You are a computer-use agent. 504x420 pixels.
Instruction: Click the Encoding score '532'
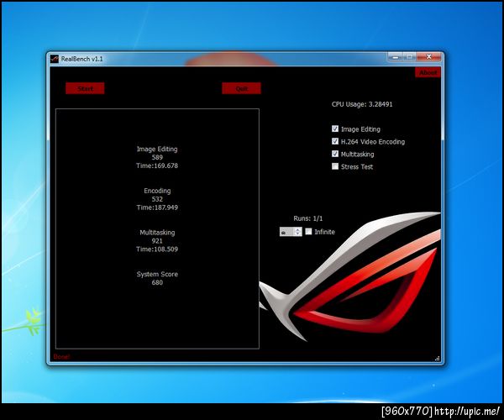point(157,199)
